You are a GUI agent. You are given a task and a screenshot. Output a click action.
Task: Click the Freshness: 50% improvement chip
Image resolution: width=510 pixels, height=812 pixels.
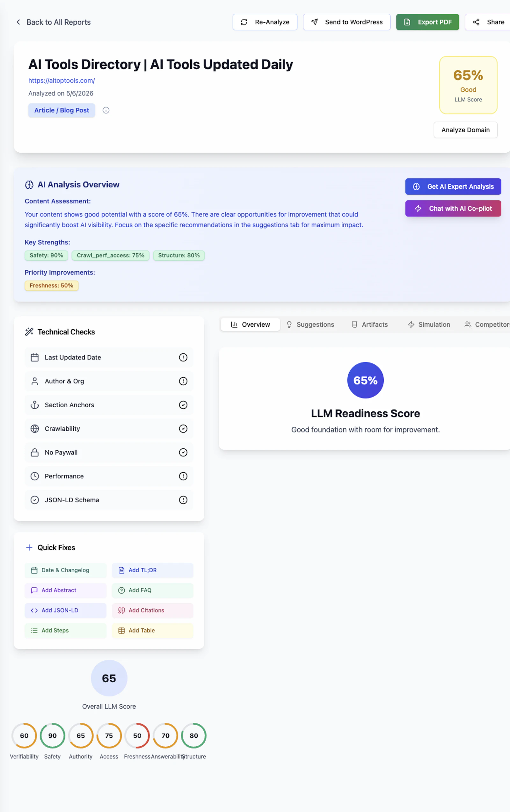pyautogui.click(x=51, y=286)
